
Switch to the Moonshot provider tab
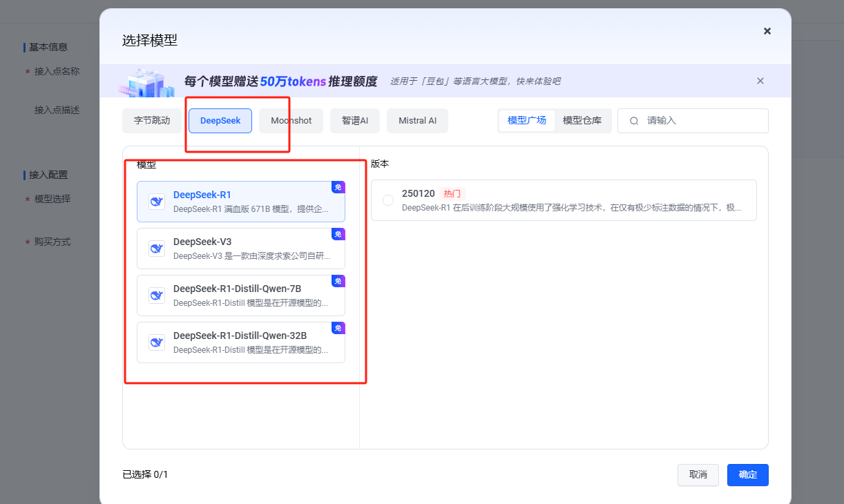[x=291, y=121]
